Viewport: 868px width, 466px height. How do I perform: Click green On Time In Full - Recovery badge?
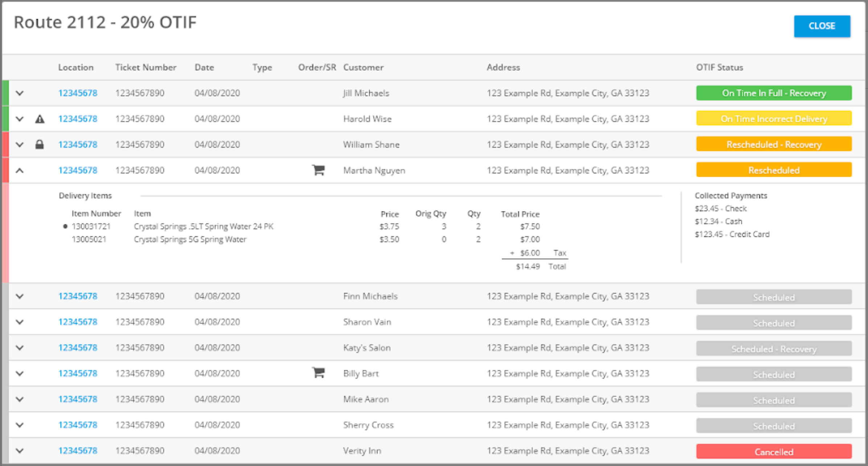click(774, 93)
